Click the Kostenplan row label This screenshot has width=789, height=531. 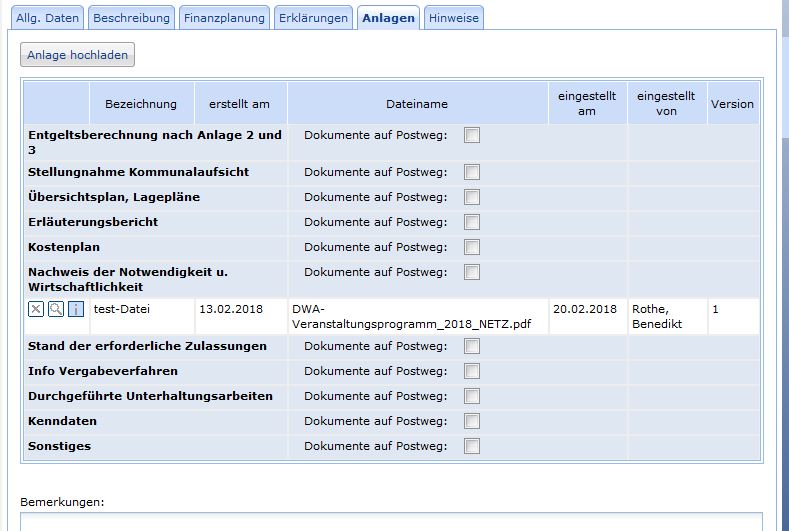(64, 247)
